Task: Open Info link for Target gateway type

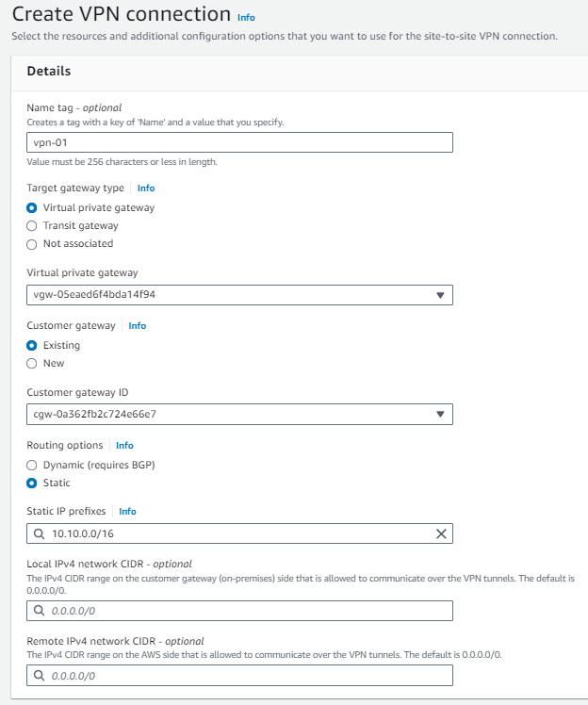Action: [146, 189]
